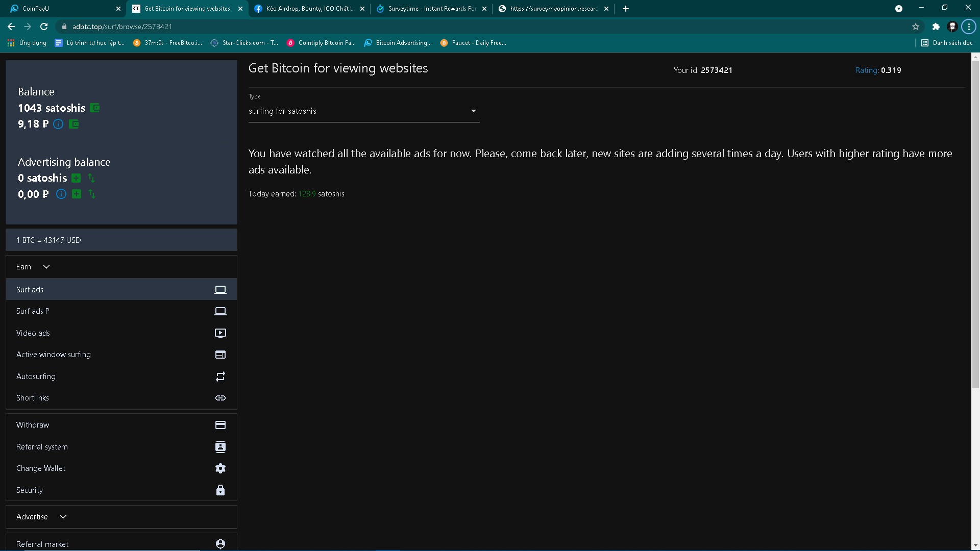
Task: Click the Security lock icon
Action: 220,490
